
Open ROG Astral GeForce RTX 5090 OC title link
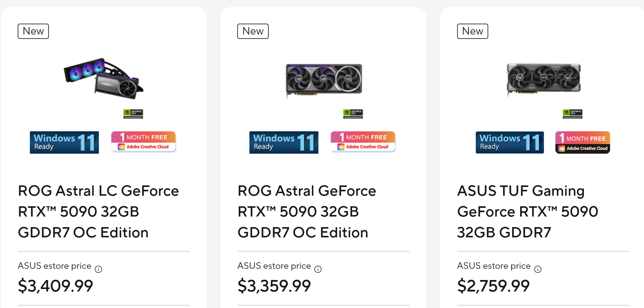coord(306,212)
